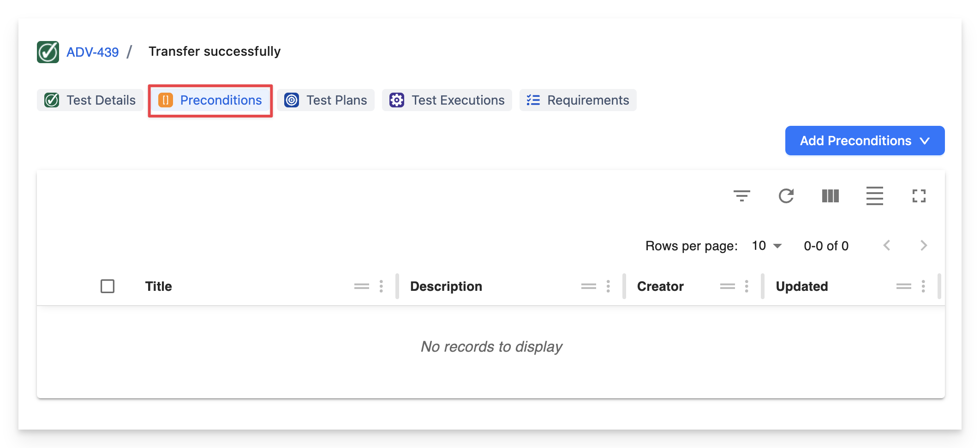
Task: Open Title column actions menu
Action: (x=381, y=286)
